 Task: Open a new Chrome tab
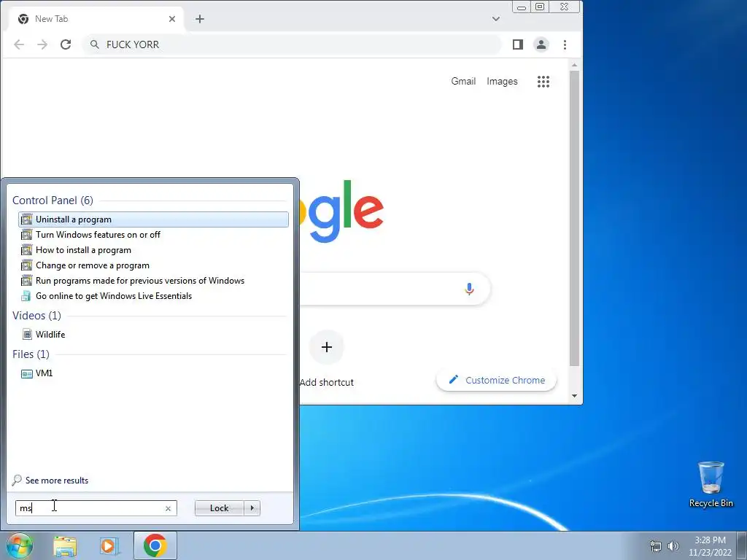tap(200, 19)
